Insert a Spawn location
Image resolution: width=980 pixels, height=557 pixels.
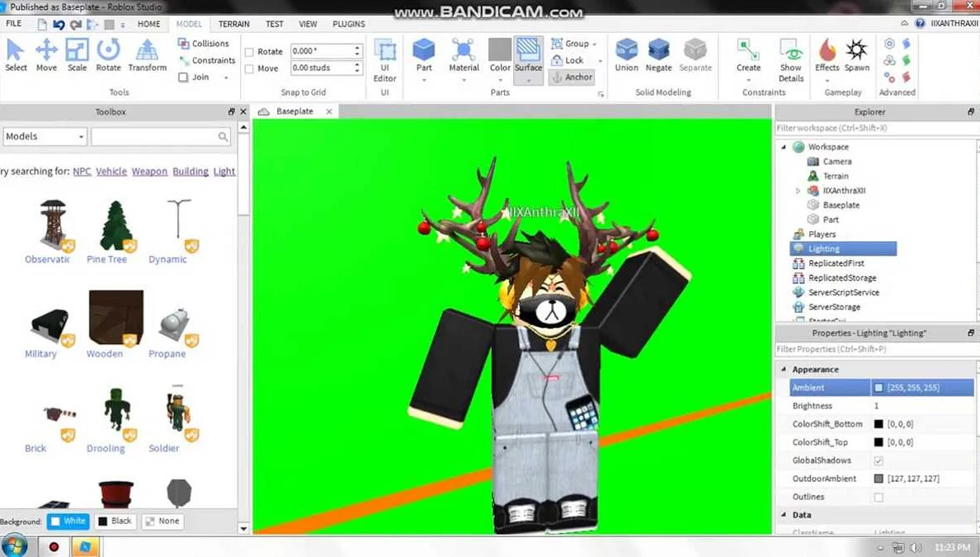click(x=857, y=55)
